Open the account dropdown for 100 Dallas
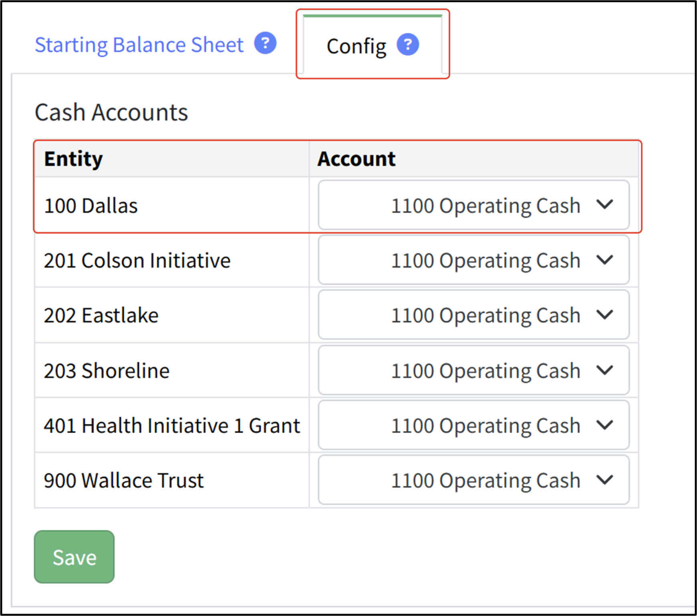 pos(473,205)
